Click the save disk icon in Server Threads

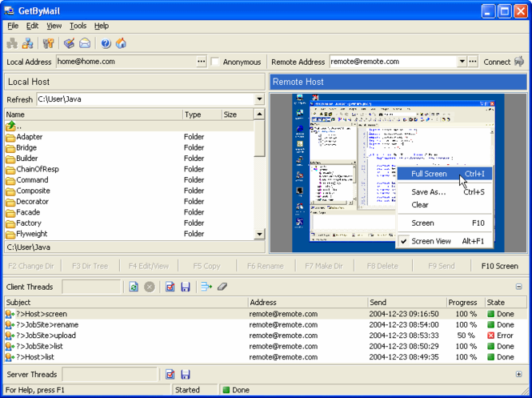click(186, 374)
